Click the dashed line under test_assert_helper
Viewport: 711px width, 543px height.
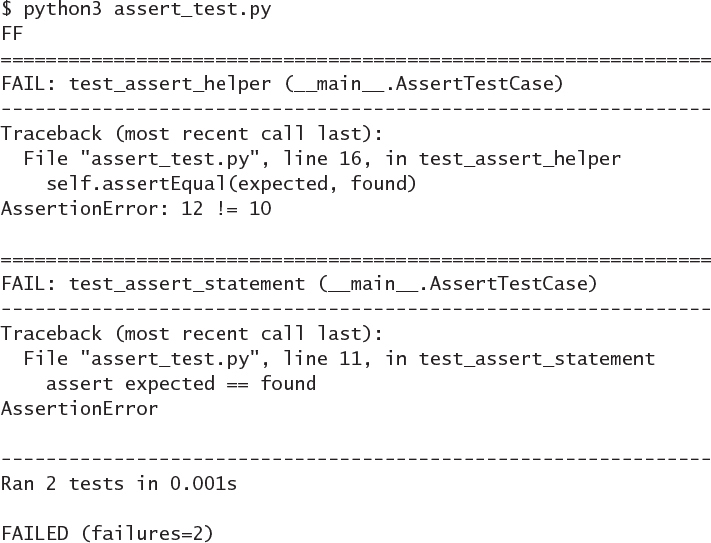355,109
